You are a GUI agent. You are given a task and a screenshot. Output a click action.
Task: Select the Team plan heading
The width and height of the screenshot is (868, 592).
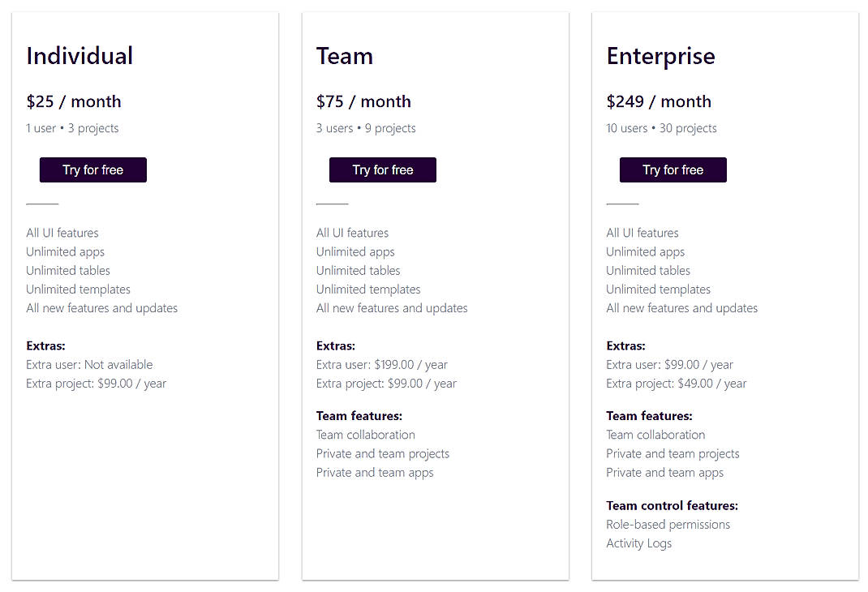344,55
